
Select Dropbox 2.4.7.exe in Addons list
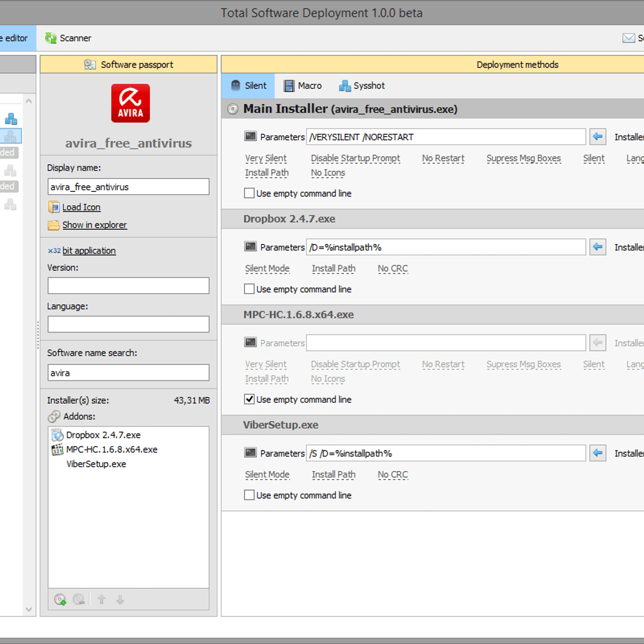103,435
